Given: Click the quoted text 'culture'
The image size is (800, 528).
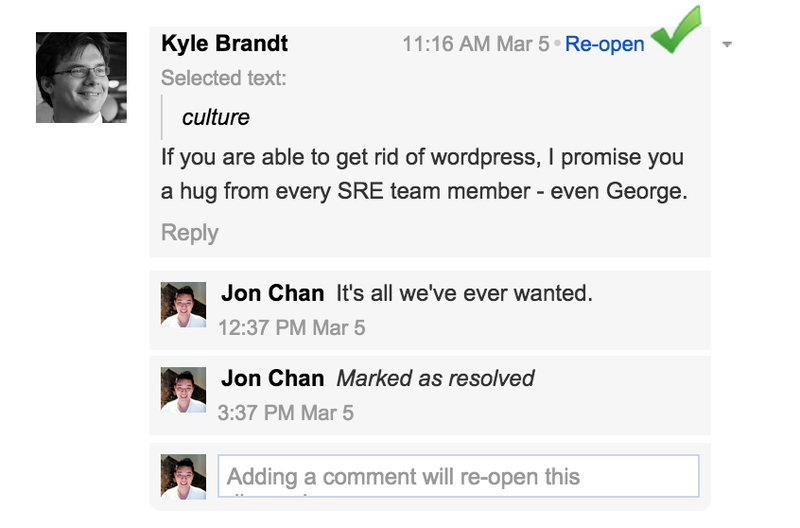Looking at the screenshot, I should (x=216, y=118).
